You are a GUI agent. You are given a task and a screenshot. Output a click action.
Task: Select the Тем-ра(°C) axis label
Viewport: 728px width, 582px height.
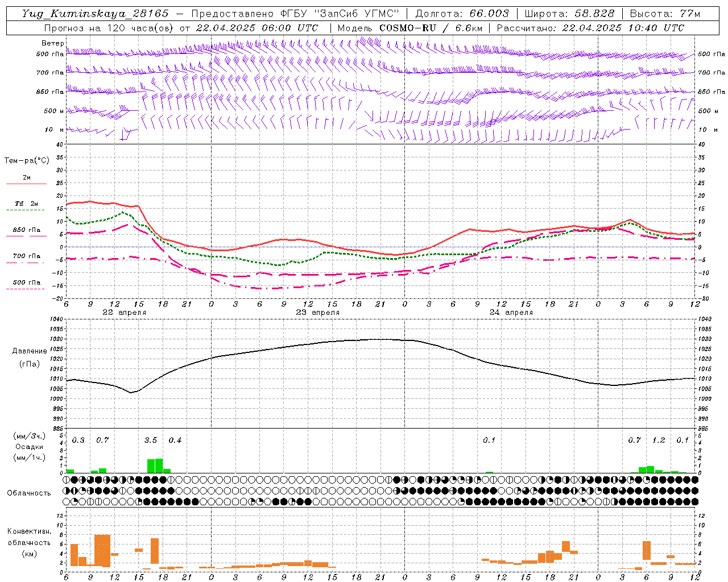coord(27,161)
